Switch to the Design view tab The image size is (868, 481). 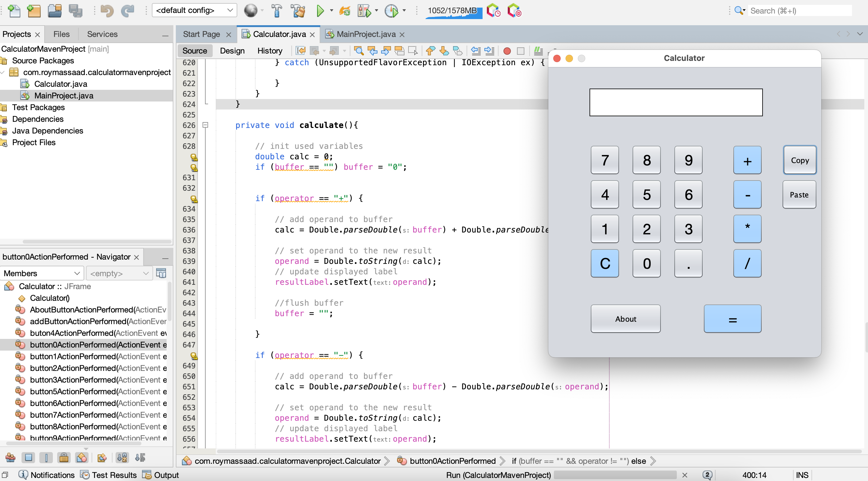(x=232, y=51)
